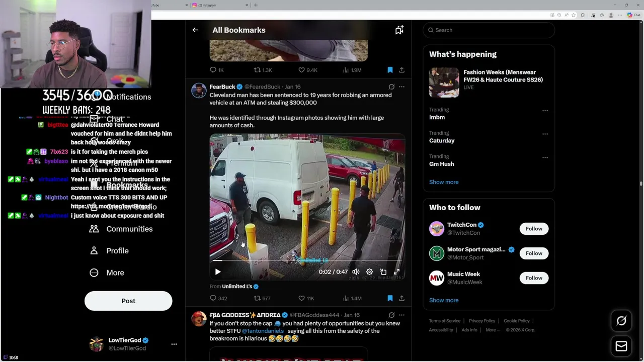Follow Motor Sport magazine

point(534,253)
